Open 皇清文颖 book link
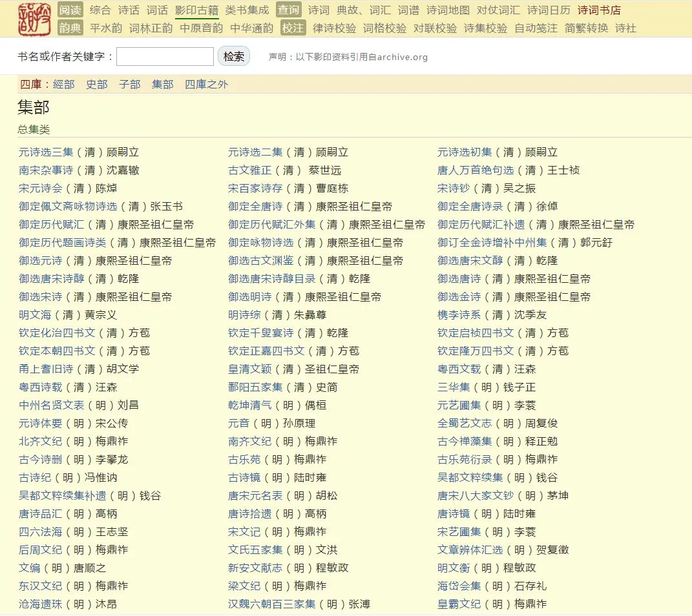This screenshot has width=692, height=616. click(250, 369)
